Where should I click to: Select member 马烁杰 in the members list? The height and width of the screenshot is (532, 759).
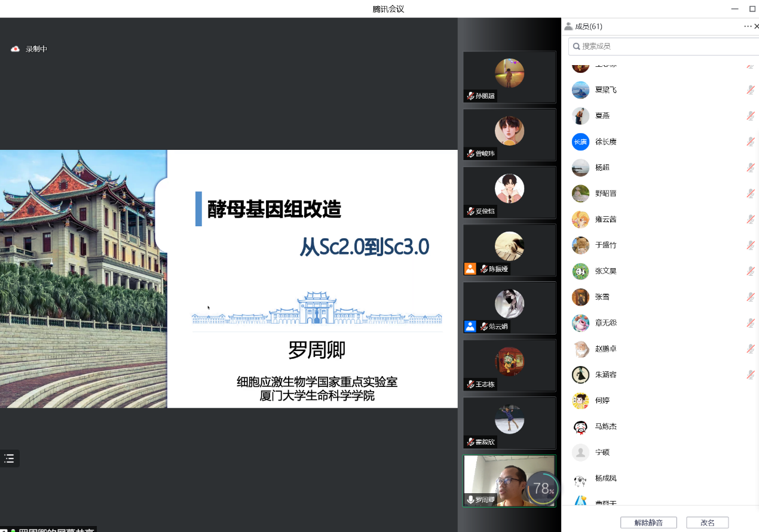click(605, 426)
